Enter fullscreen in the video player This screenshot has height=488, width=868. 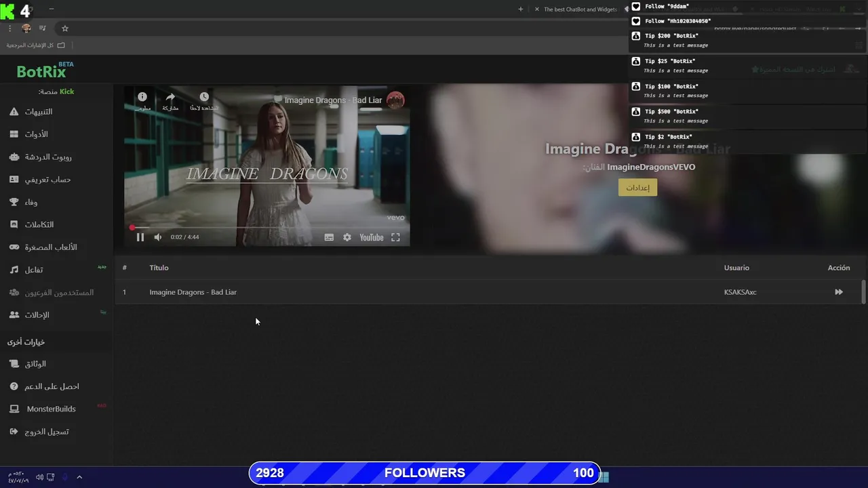(x=395, y=237)
